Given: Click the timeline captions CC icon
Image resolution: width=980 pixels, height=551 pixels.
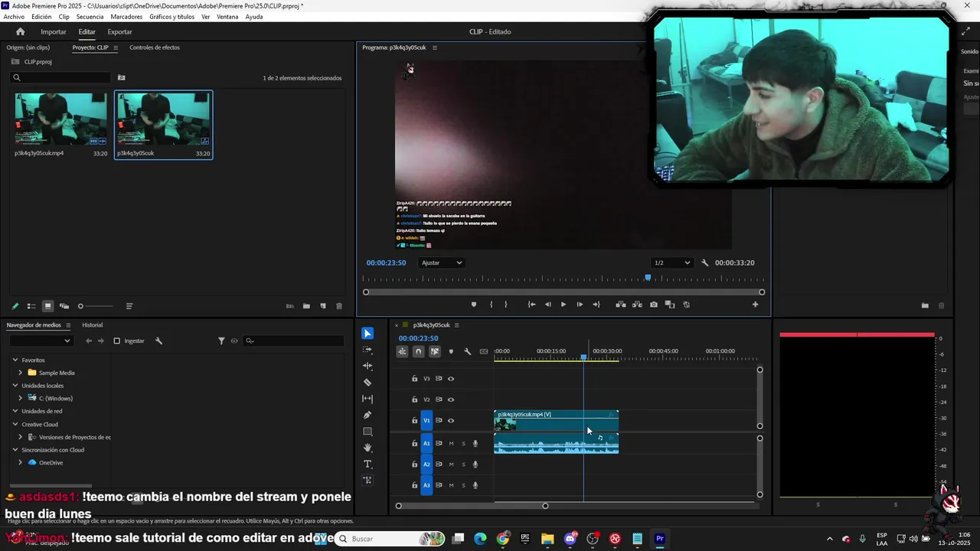Looking at the screenshot, I should click(484, 351).
